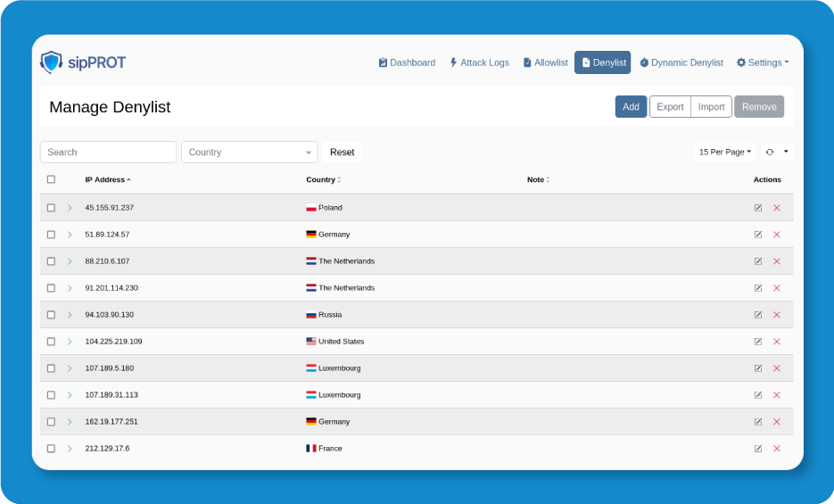The height and width of the screenshot is (504, 834).
Task: Click the sipPROT shield logo
Action: 52,62
